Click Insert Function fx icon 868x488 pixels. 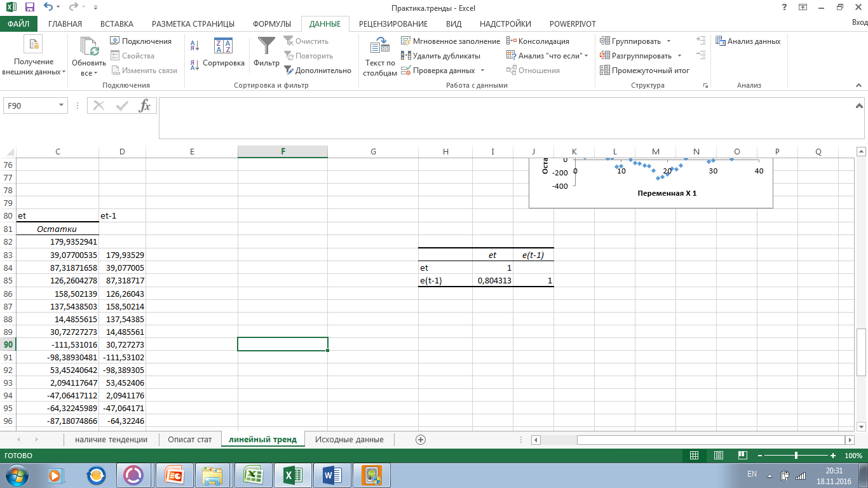coord(145,105)
